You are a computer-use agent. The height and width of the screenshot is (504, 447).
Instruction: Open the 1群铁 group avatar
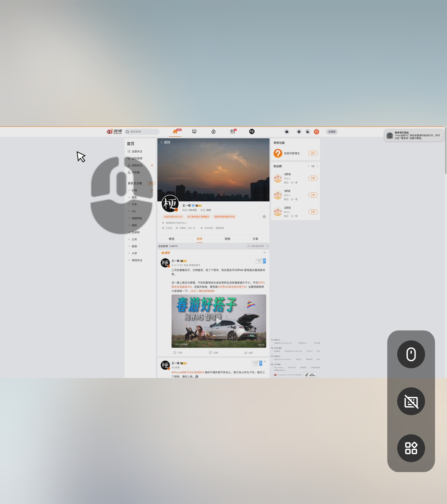pos(278,195)
